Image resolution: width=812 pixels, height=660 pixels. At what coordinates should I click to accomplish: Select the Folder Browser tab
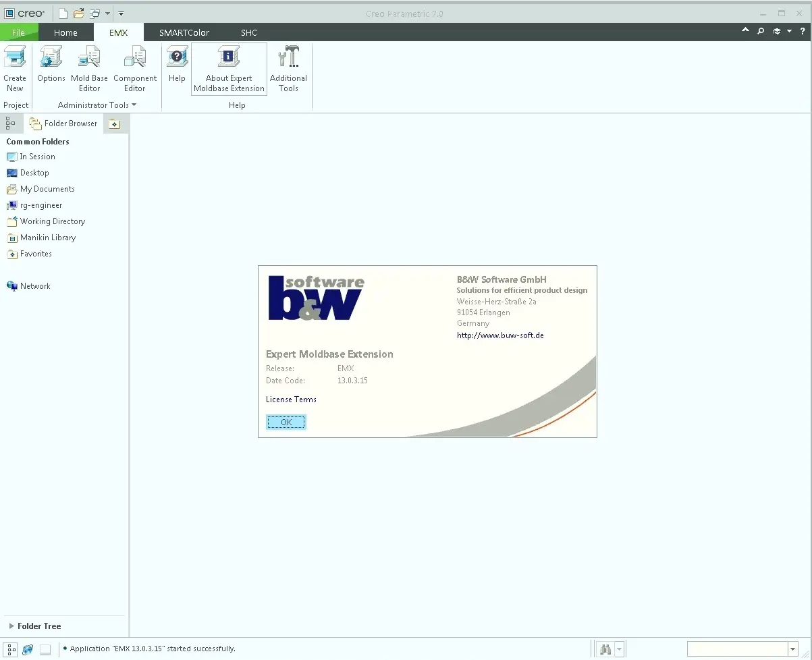coord(63,123)
